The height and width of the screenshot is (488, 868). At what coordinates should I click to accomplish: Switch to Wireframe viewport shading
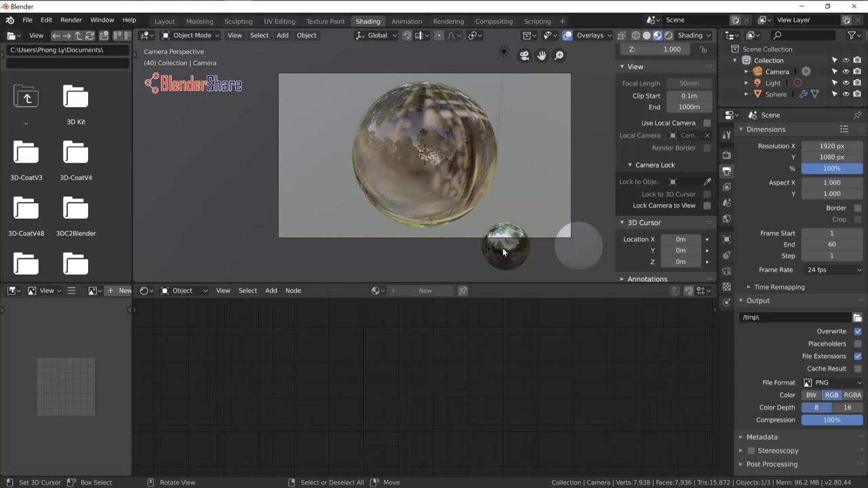pos(635,35)
